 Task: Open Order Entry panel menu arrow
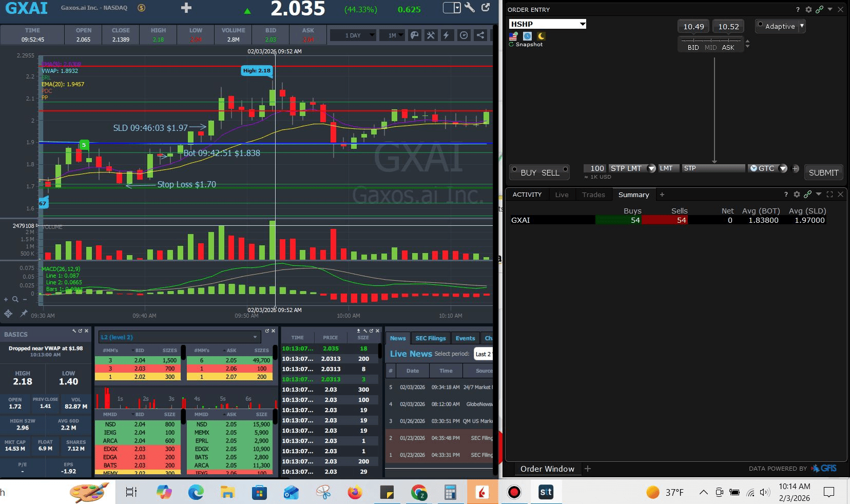pos(829,9)
